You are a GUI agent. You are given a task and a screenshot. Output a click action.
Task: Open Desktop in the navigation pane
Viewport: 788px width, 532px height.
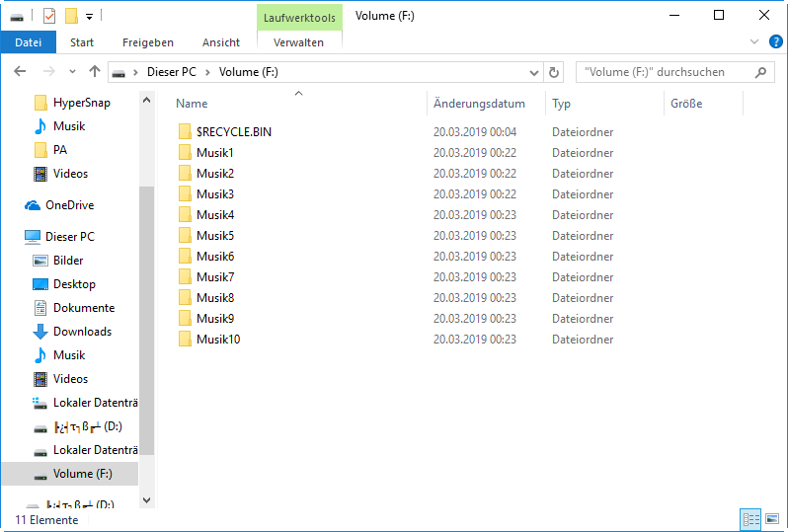(x=64, y=284)
